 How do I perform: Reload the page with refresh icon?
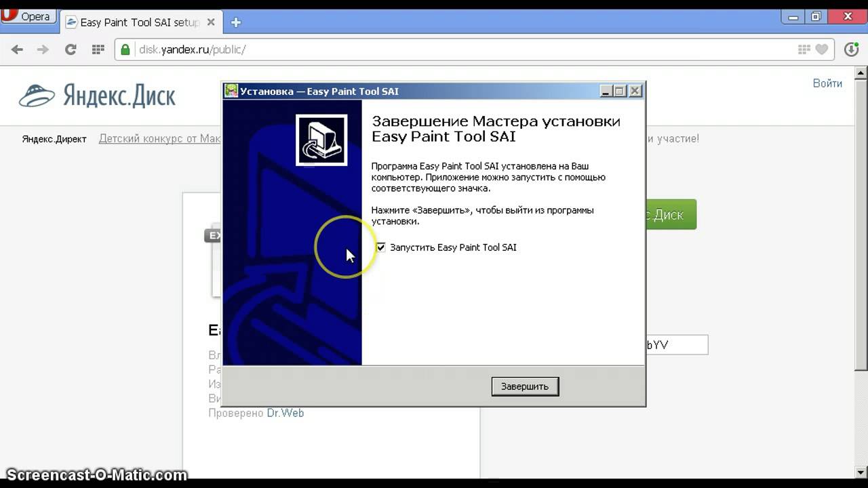71,49
